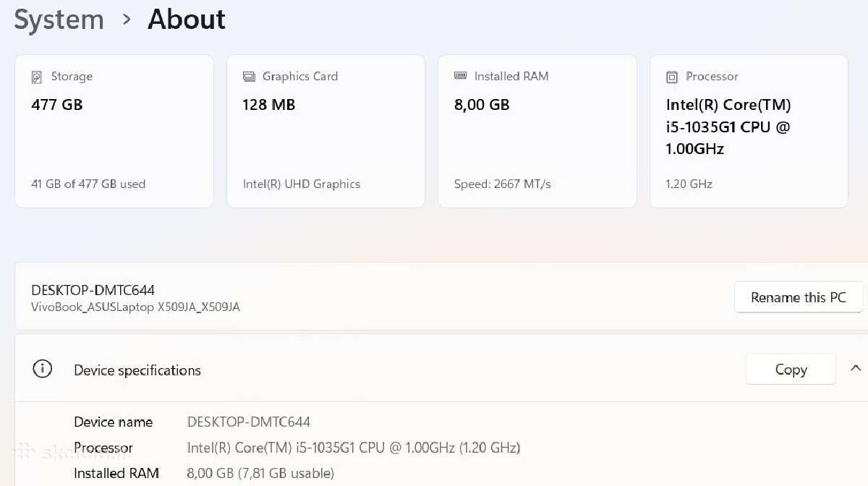Click the Processor specification row value
Image resolution: width=868 pixels, height=486 pixels.
(x=354, y=448)
